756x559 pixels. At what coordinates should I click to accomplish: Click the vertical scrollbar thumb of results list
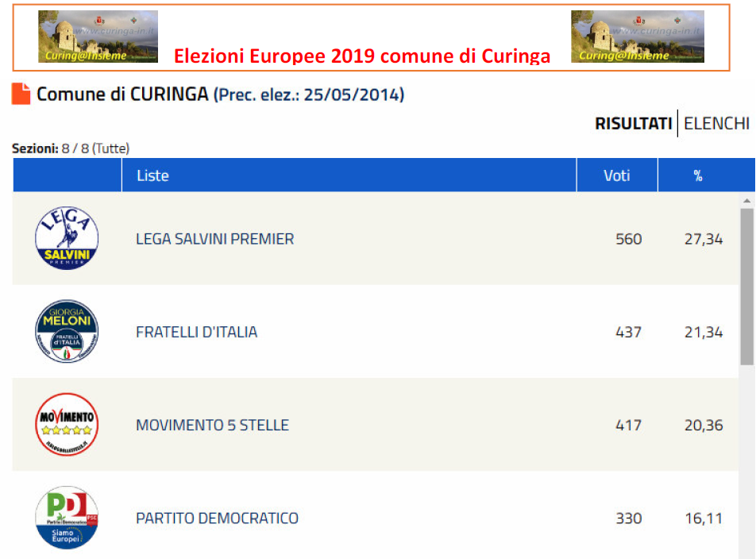coord(746,287)
